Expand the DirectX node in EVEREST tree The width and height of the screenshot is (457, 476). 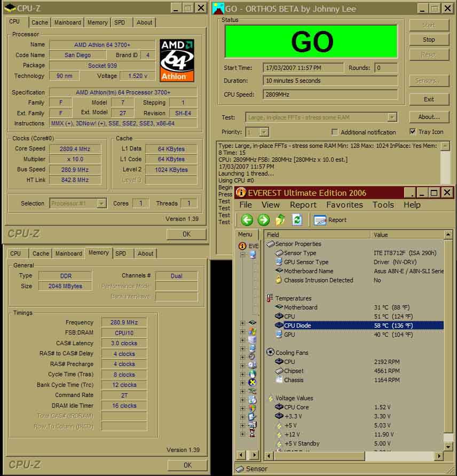pyautogui.click(x=242, y=383)
